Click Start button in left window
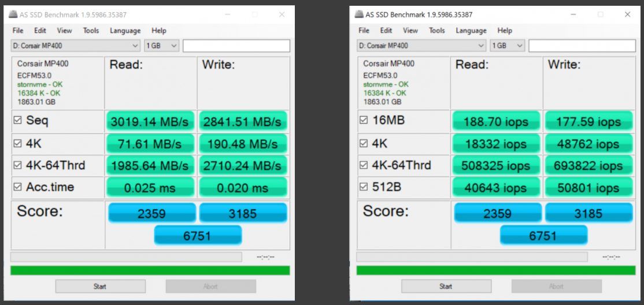This screenshot has height=305, width=644. pos(100,286)
